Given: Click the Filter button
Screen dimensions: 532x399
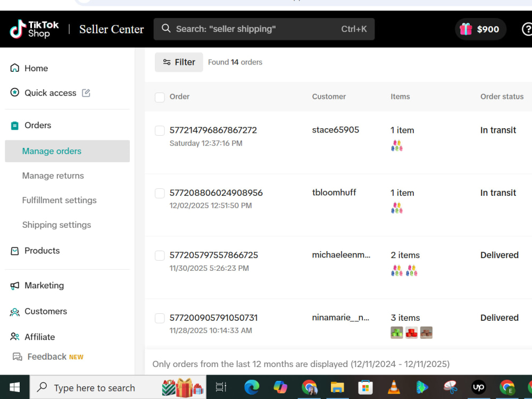Looking at the screenshot, I should [179, 62].
